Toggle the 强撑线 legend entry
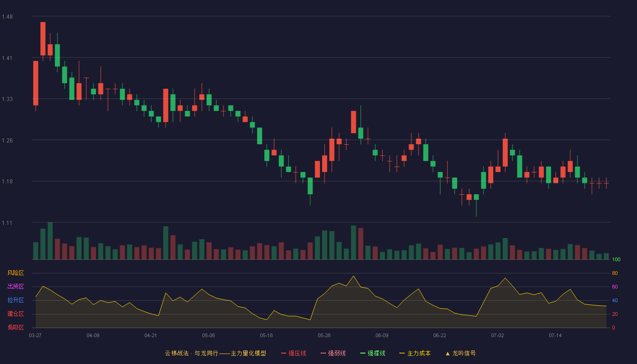637x364 pixels. click(x=373, y=353)
